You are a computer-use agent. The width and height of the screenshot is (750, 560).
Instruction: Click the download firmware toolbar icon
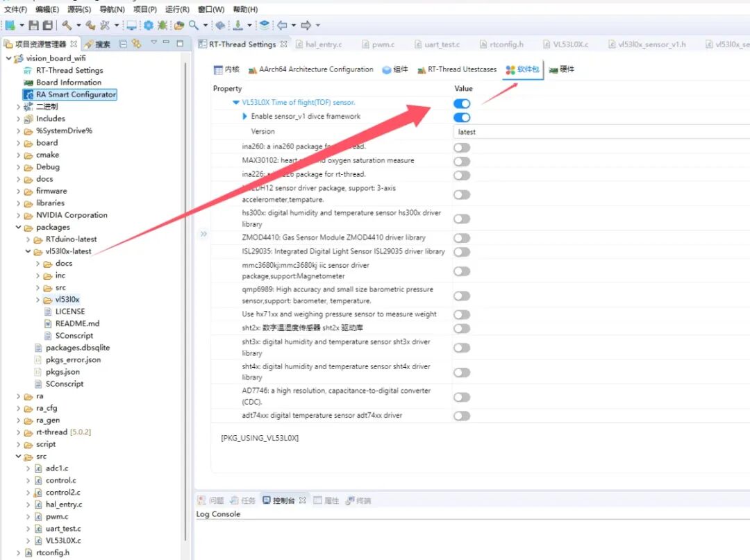pyautogui.click(x=238, y=25)
